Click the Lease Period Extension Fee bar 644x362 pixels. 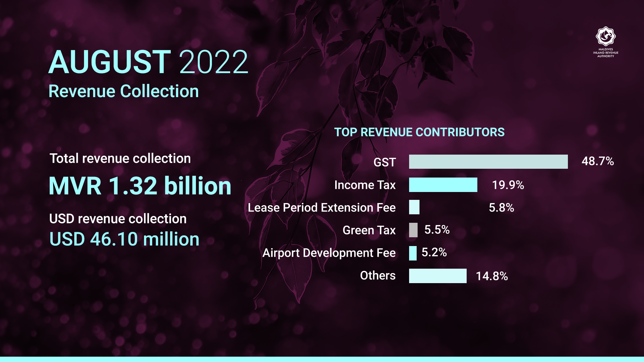click(414, 207)
